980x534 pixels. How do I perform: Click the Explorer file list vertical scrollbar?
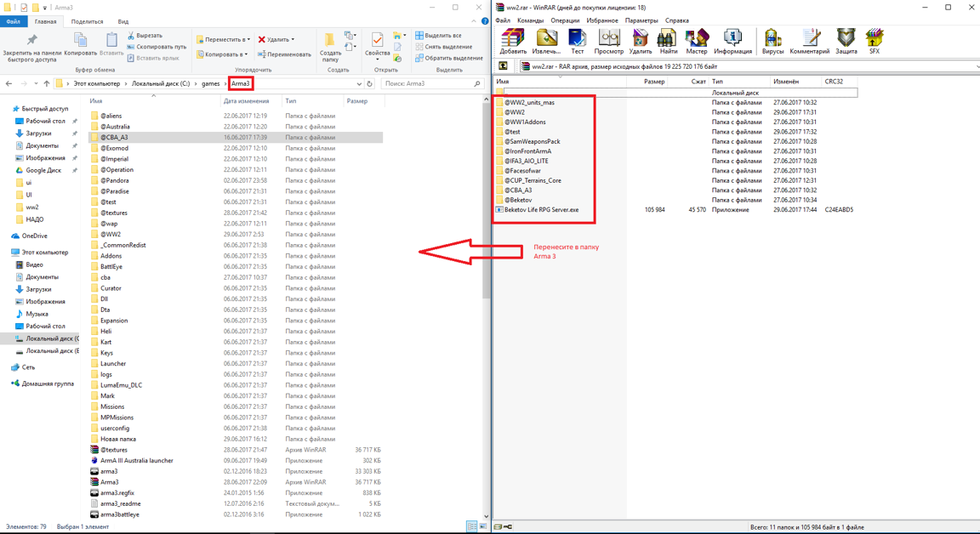click(487, 308)
